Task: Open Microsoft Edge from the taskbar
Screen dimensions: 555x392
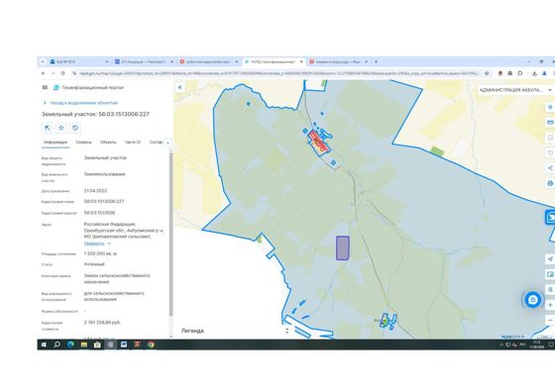Action: tap(70, 344)
